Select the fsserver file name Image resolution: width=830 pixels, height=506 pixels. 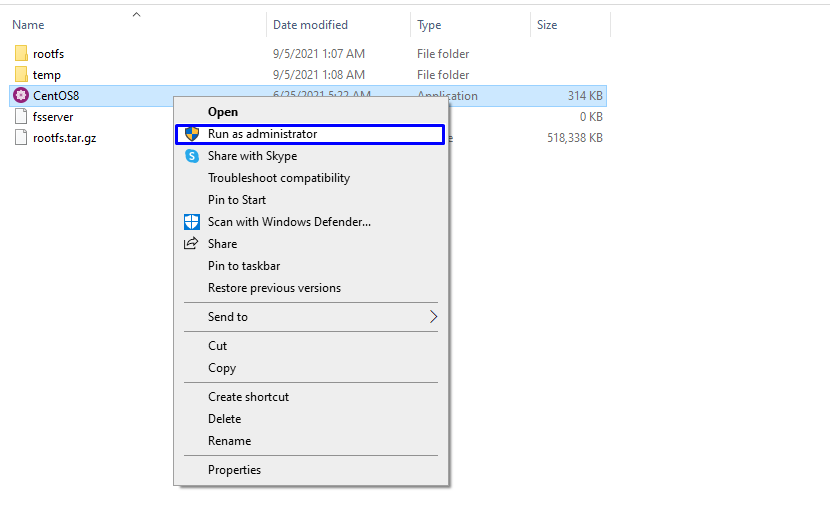pos(53,117)
